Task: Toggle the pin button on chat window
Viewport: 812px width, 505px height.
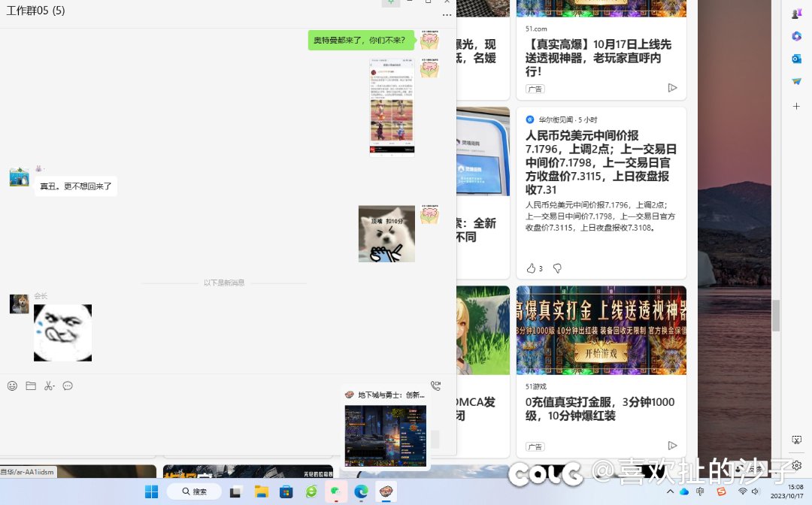Action: pyautogui.click(x=390, y=2)
